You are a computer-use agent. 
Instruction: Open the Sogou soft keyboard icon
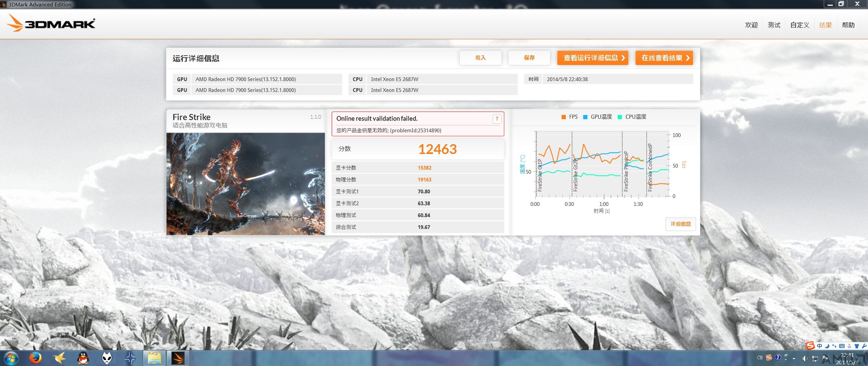click(842, 346)
